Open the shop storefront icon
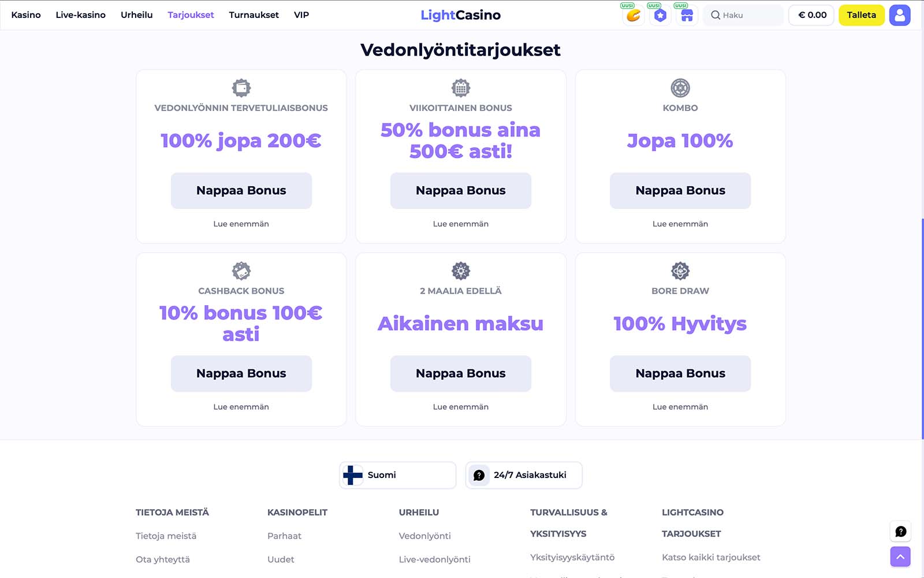The width and height of the screenshot is (924, 578). [x=687, y=16]
